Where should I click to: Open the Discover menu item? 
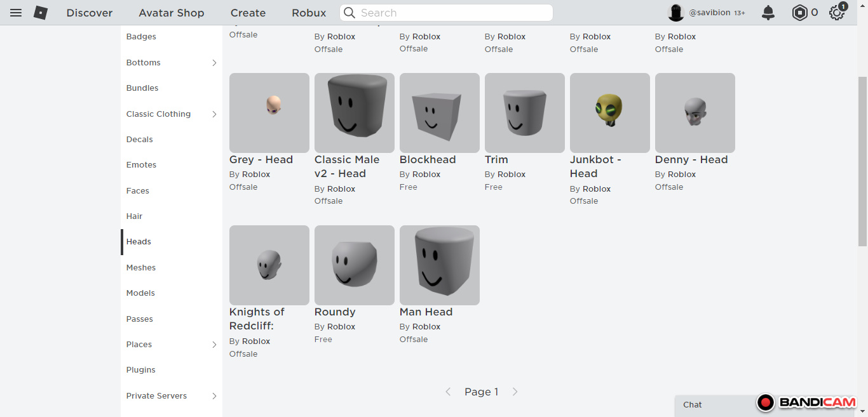[90, 13]
